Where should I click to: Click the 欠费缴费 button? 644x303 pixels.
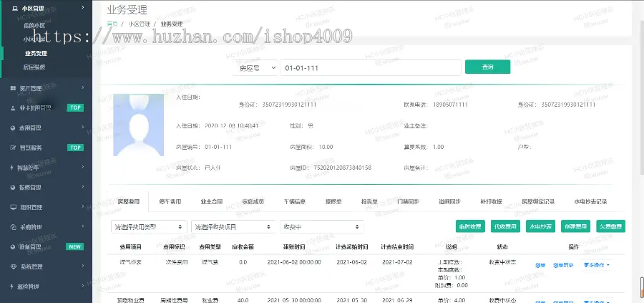pyautogui.click(x=611, y=226)
